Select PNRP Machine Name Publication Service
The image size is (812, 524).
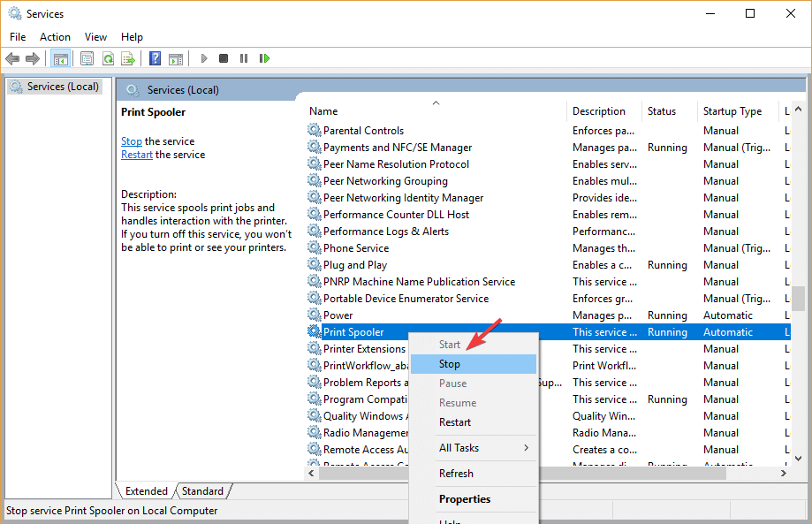pyautogui.click(x=419, y=282)
